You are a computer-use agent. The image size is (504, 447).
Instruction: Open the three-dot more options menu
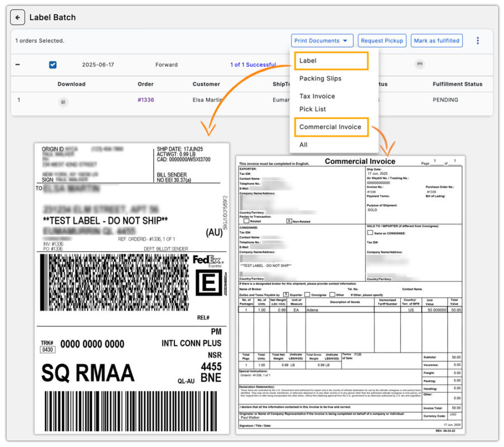pyautogui.click(x=478, y=40)
